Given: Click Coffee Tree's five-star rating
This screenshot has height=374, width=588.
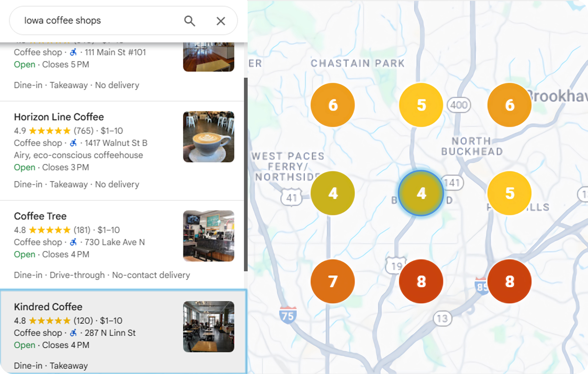Looking at the screenshot, I should click(50, 230).
